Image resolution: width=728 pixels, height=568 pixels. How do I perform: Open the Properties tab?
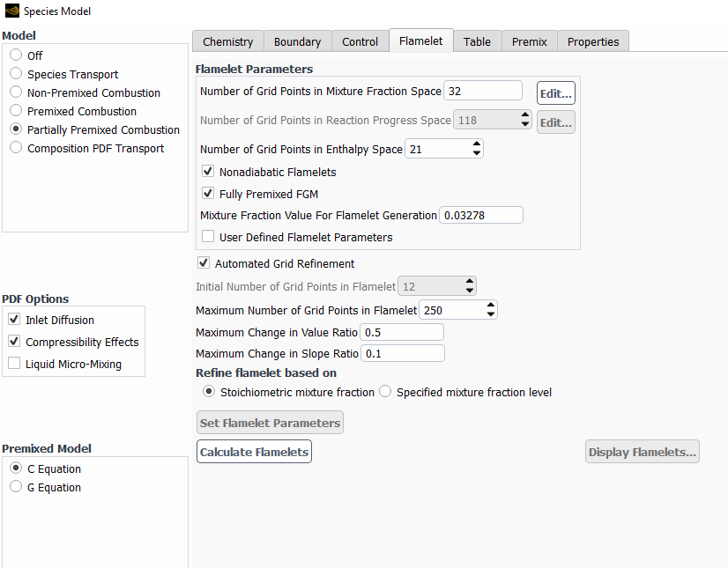pos(593,41)
